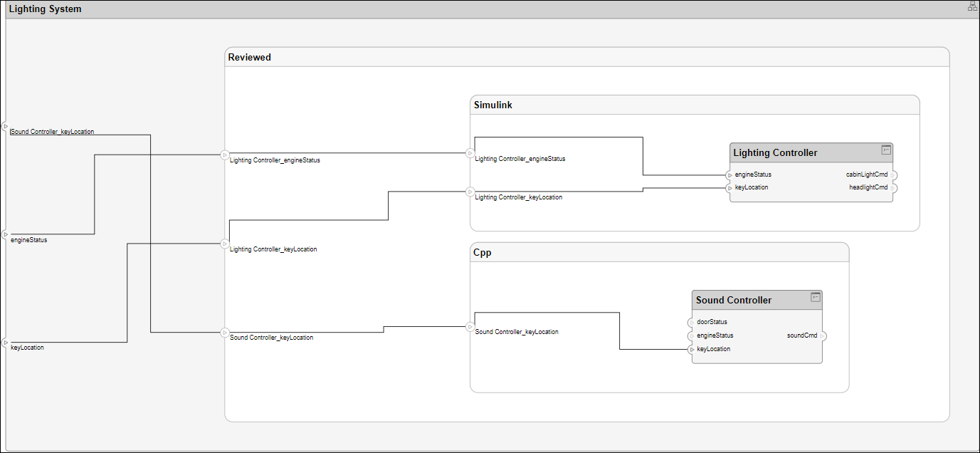Select the headlightCmd output port
This screenshot has height=453, width=980.
[x=893, y=188]
